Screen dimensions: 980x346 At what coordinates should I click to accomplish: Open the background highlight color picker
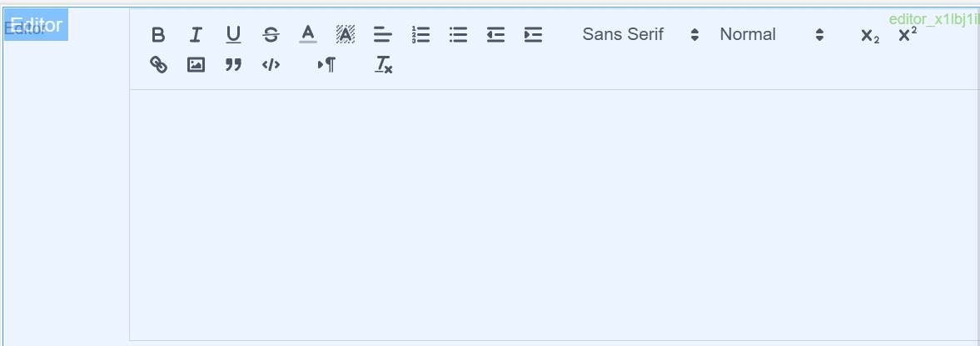pos(346,35)
